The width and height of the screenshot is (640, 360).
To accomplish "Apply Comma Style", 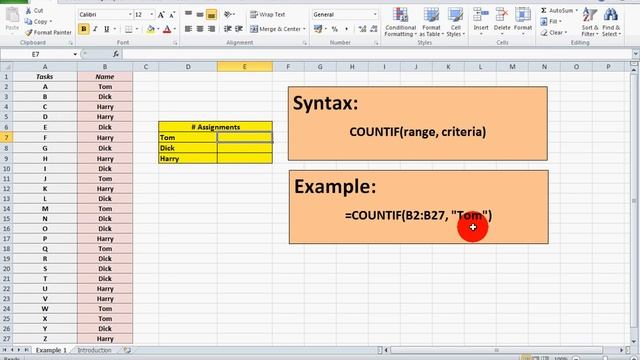I will (x=347, y=29).
